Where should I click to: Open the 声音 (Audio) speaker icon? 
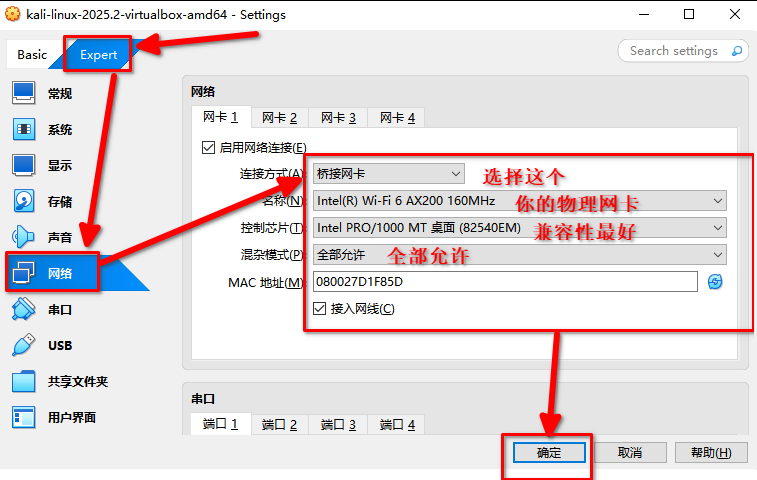coord(24,237)
